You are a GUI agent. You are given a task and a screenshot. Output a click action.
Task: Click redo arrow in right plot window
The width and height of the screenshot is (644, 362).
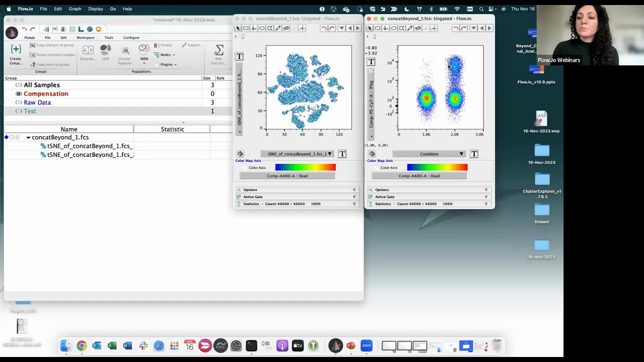pyautogui.click(x=463, y=28)
